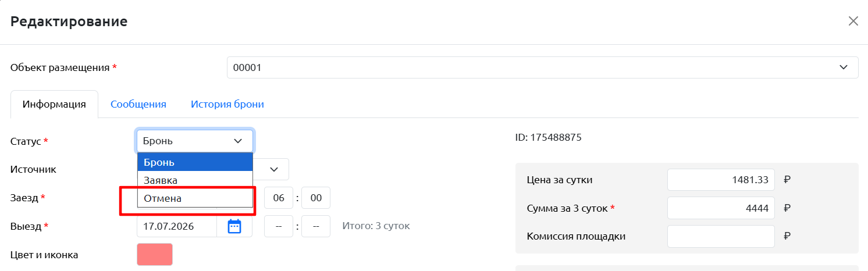The image size is (868, 271).
Task: Choose Заявка from status list
Action: point(195,180)
